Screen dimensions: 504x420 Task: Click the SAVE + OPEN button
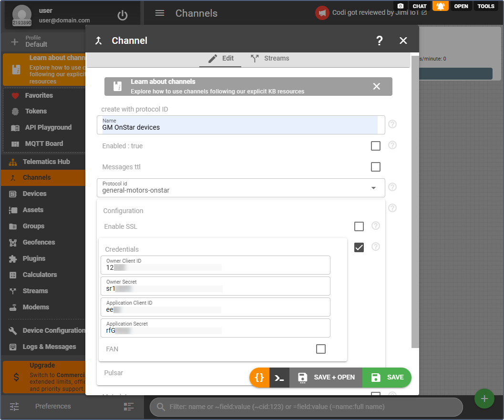[x=326, y=378]
